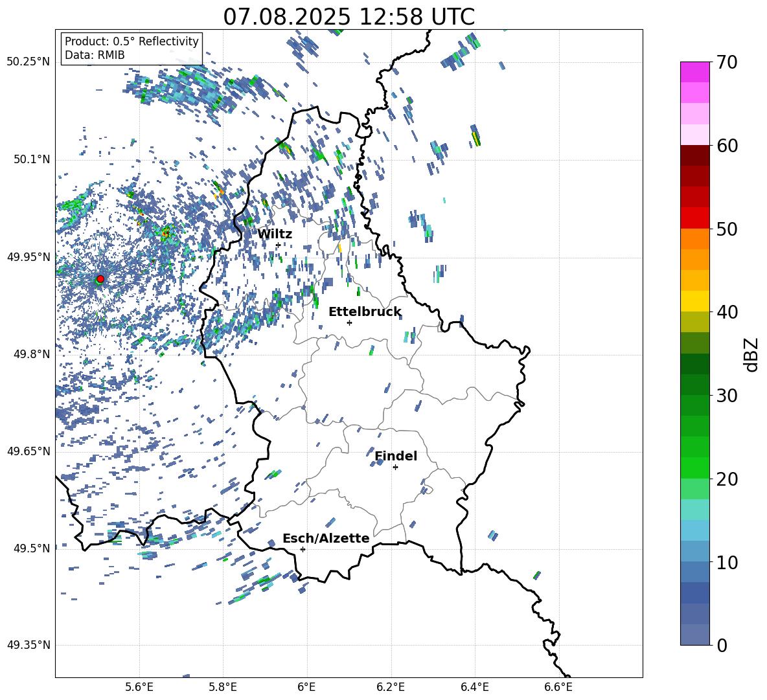
Task: Click the colorbar label 10
Action: pyautogui.click(x=727, y=562)
